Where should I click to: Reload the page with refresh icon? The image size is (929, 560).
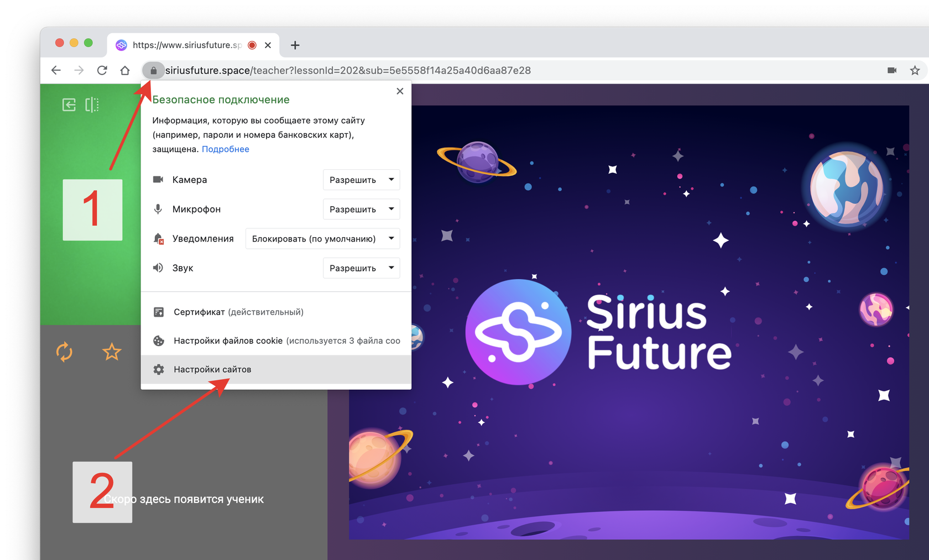[x=102, y=70]
